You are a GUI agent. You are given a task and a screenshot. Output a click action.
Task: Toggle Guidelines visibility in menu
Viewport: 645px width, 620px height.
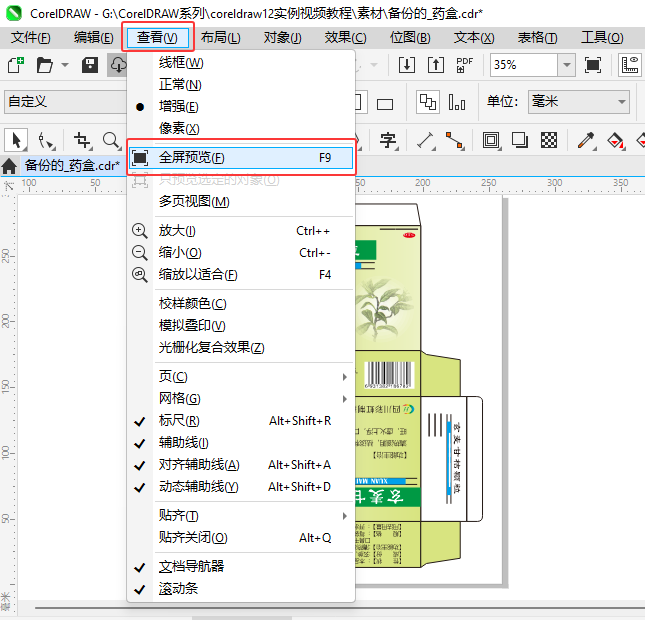point(241,443)
